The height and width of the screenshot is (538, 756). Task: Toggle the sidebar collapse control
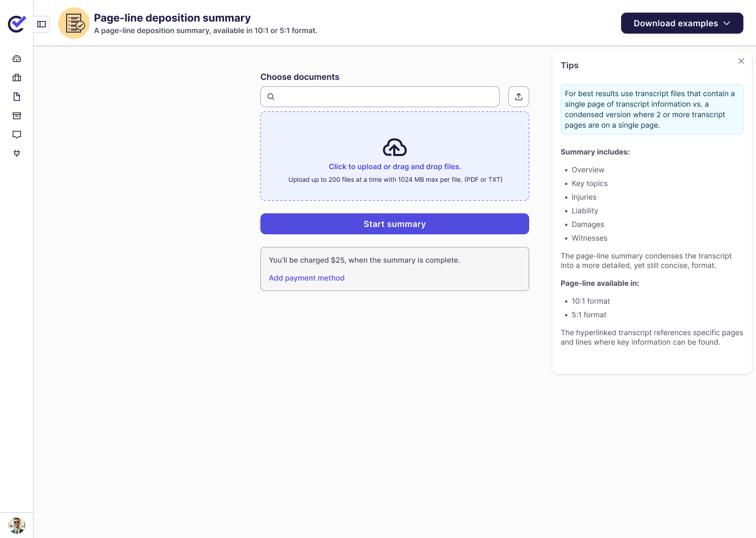point(41,24)
